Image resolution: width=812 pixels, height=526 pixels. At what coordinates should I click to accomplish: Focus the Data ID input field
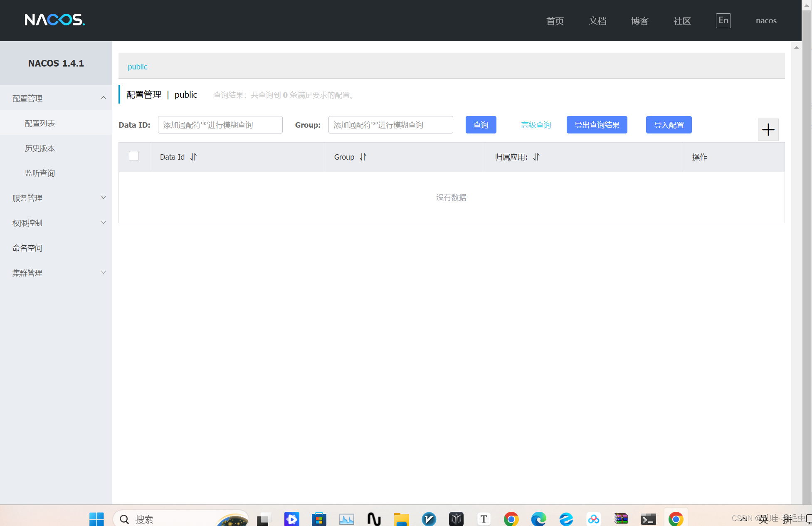[220, 125]
